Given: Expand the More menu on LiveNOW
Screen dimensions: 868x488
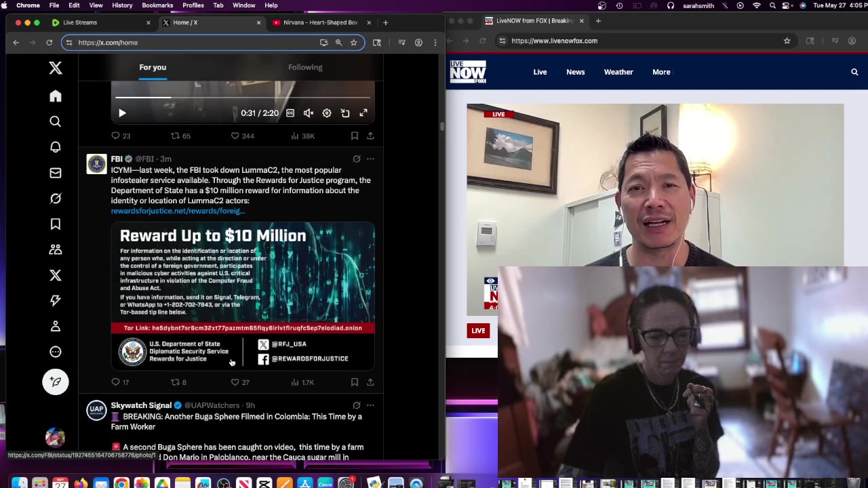Looking at the screenshot, I should pos(661,72).
